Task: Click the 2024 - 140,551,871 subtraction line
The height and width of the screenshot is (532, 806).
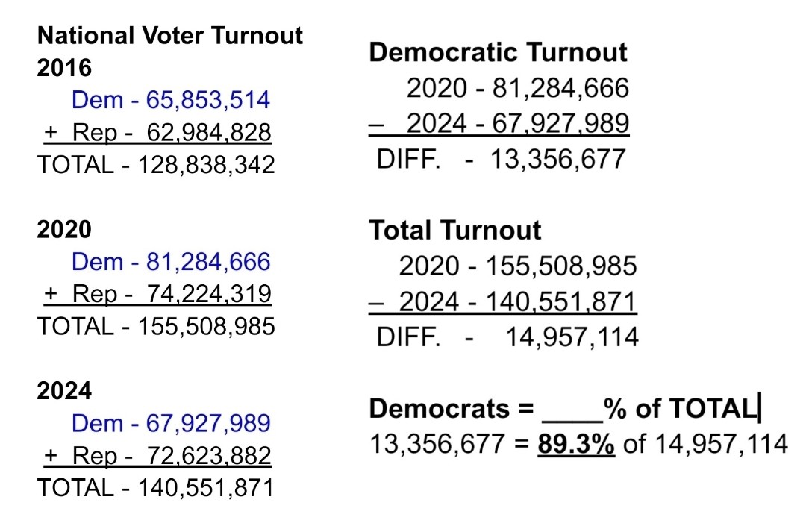Action: (x=517, y=302)
